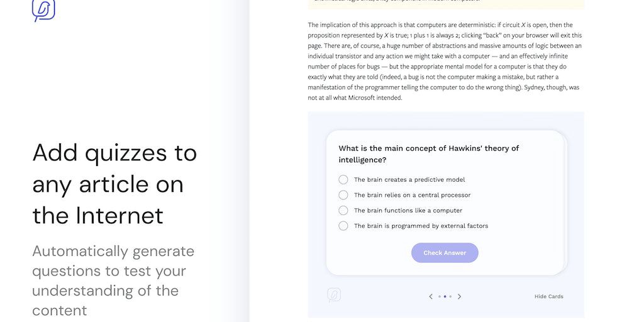The height and width of the screenshot is (322, 644).
Task: Go to the previous quiz card arrow
Action: 431,296
